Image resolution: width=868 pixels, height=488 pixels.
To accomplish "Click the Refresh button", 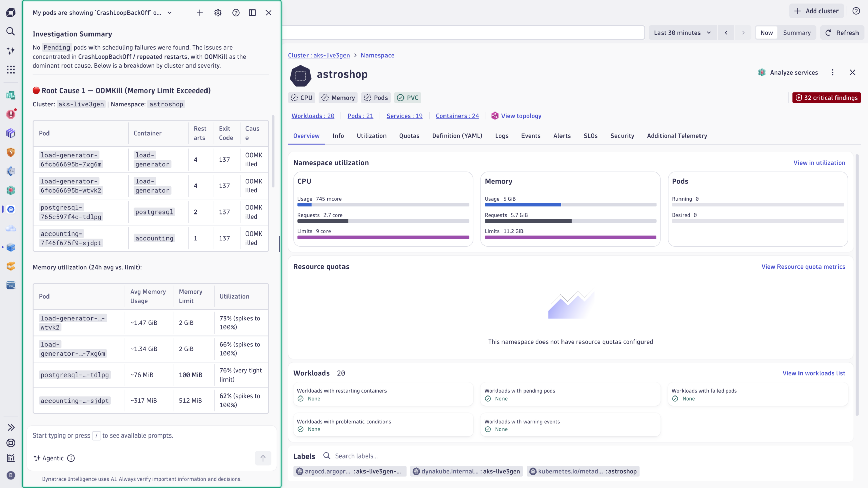I will [x=842, y=33].
